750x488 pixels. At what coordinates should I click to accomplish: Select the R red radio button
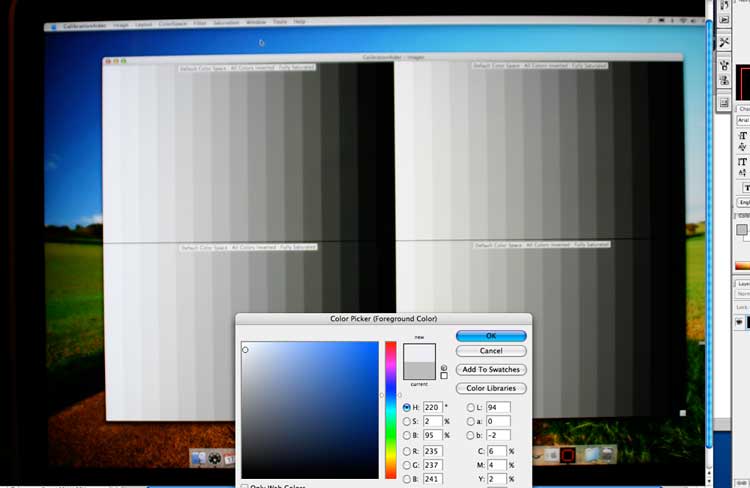(407, 451)
